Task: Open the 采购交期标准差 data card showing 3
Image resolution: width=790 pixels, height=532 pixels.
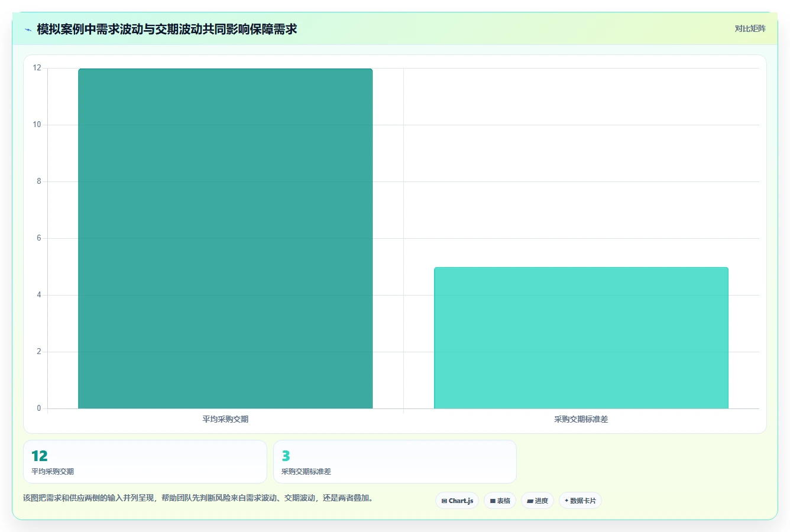Action: [395, 462]
